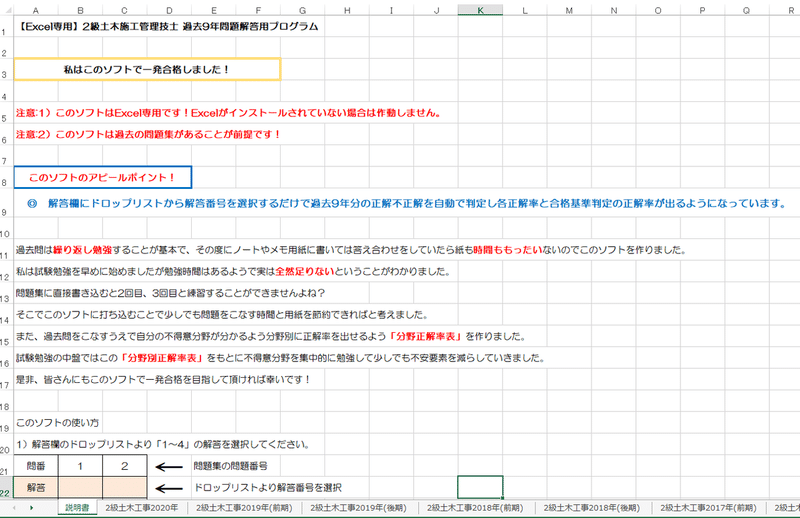Click the line mentioning 「分野正解率表」を作りました
Image resolution: width=800 pixels, height=518 pixels.
pos(271,336)
